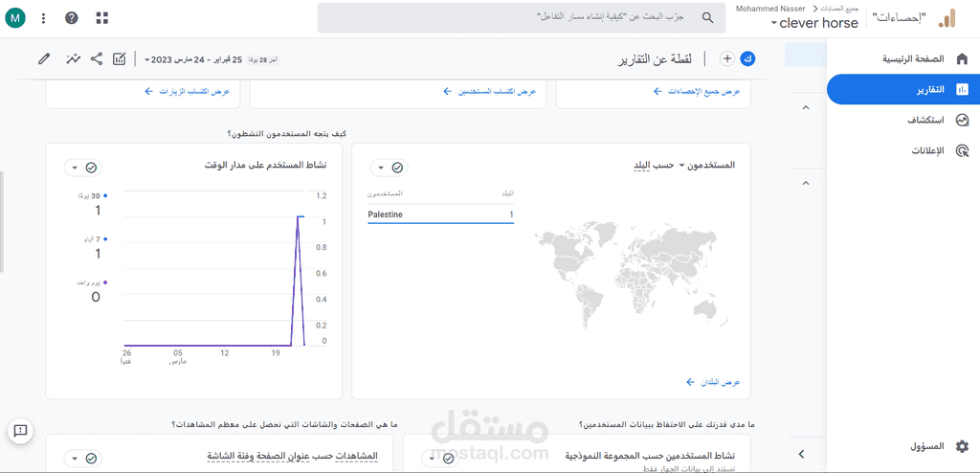The height and width of the screenshot is (473, 980).
Task: Open the insights sparkline icon
Action: point(74,59)
